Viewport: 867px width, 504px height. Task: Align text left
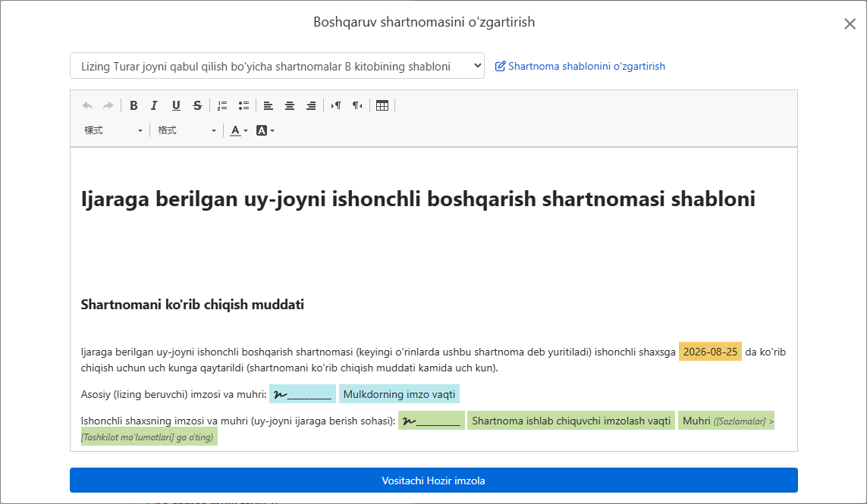point(269,105)
